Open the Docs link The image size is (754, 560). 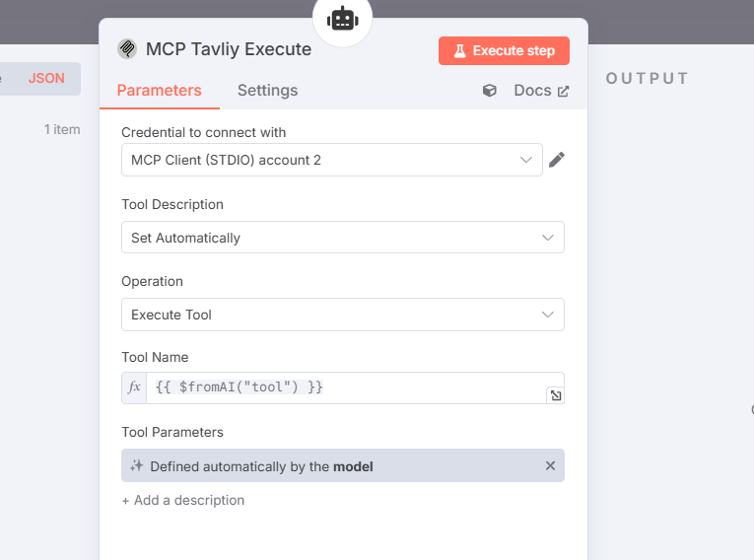click(x=532, y=91)
